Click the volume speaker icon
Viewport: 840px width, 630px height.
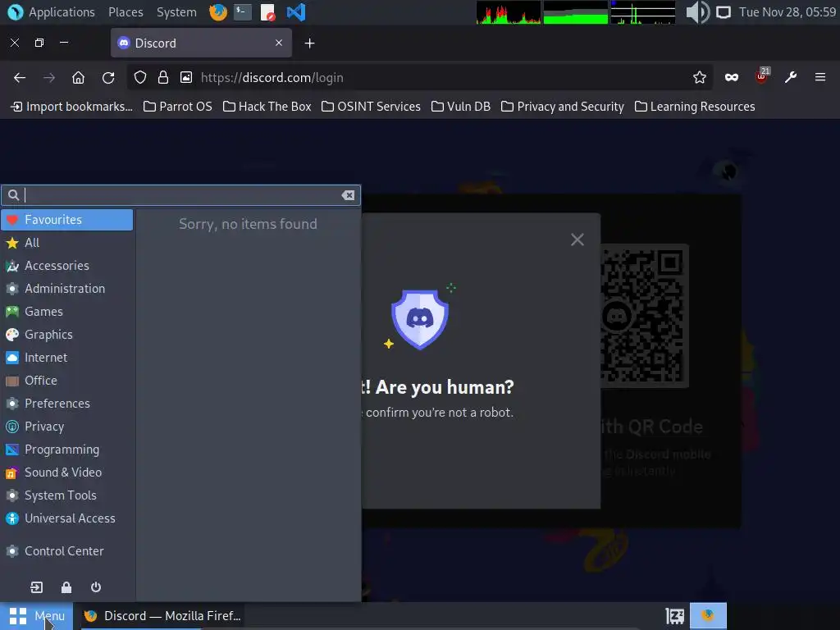pyautogui.click(x=697, y=11)
